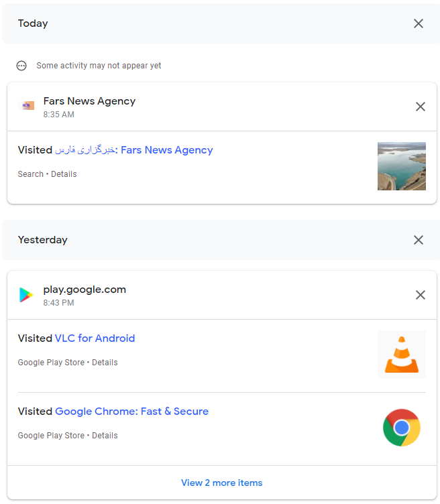Screen dimensions: 440x504
Task: Open Details for Google Chrome visit
Action: click(105, 436)
